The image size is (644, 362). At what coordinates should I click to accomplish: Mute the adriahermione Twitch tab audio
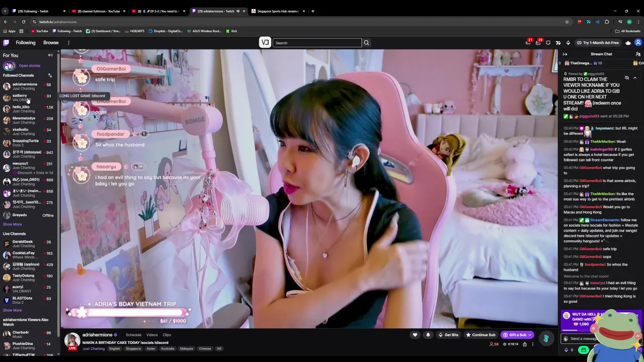[x=238, y=11]
